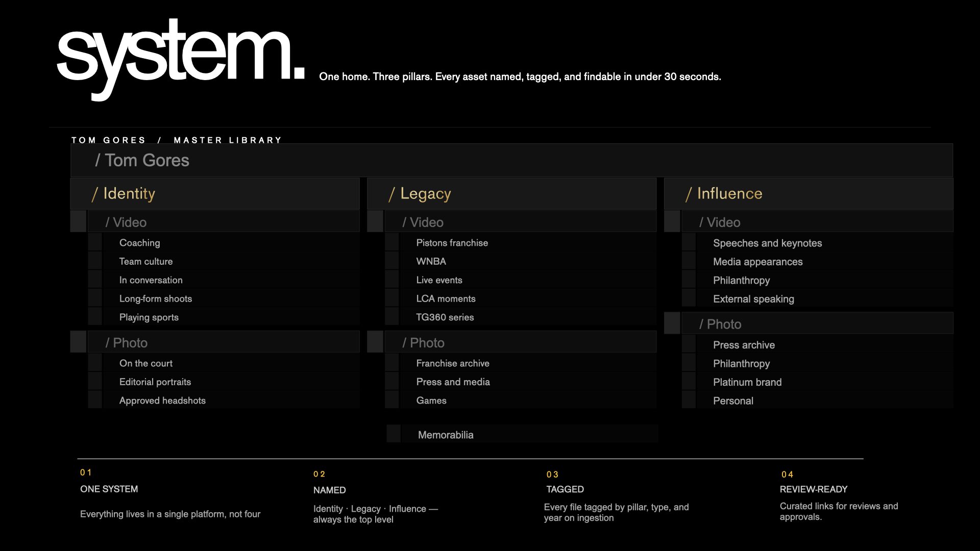Screen dimensions: 980x551
Task: Click the Master Library breadcrumb label
Action: tap(228, 140)
